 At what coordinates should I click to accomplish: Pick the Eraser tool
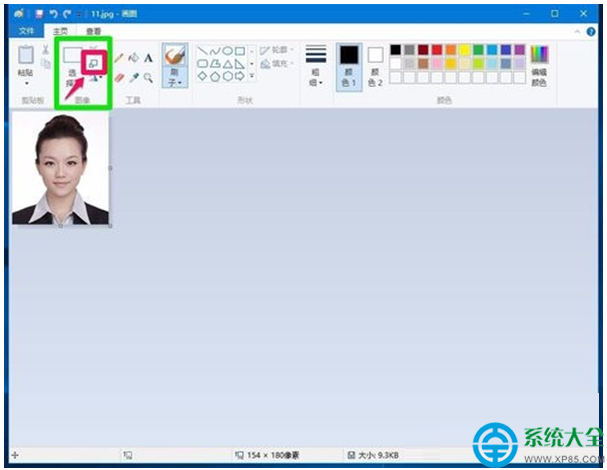click(119, 76)
